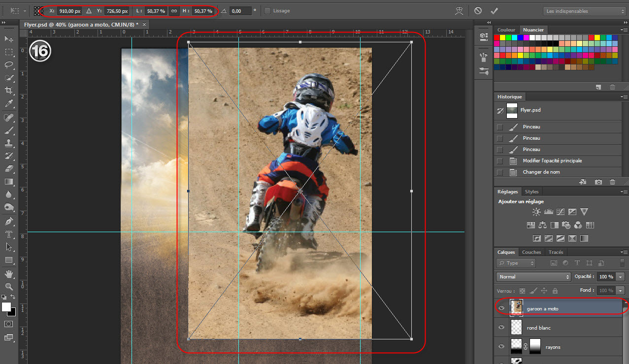Select the Hand tool
This screenshot has width=629, height=364.
coord(9,273)
